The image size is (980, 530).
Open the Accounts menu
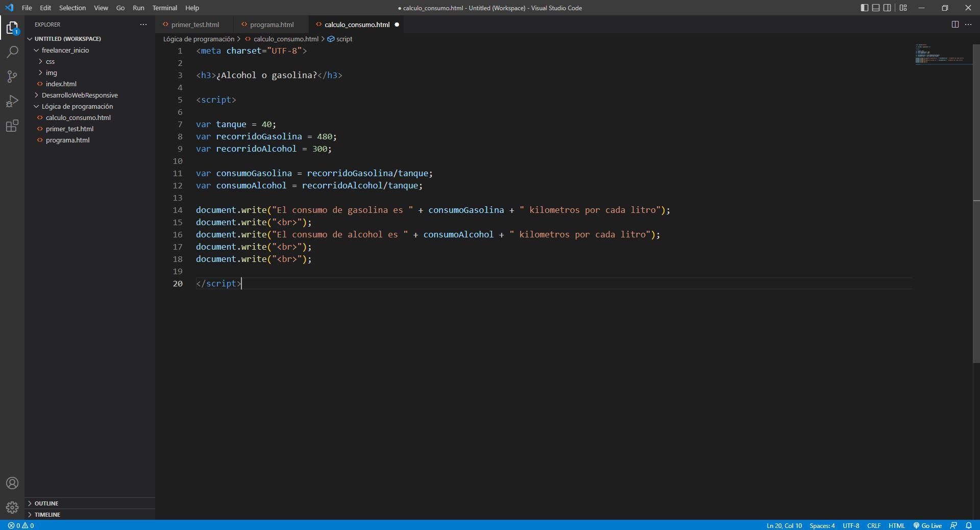12,483
